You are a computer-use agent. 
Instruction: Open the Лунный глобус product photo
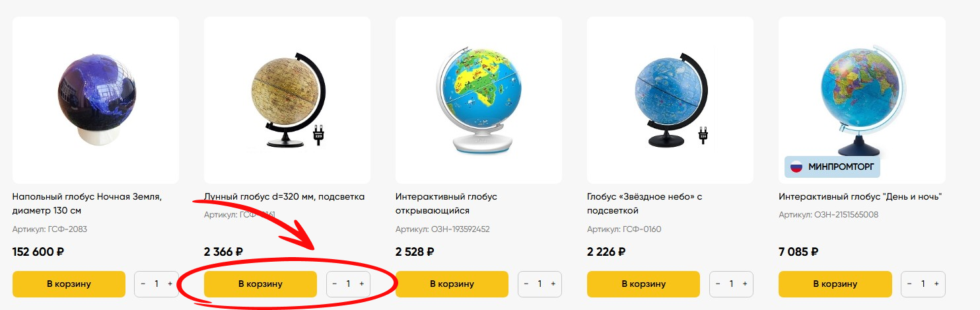point(287,100)
